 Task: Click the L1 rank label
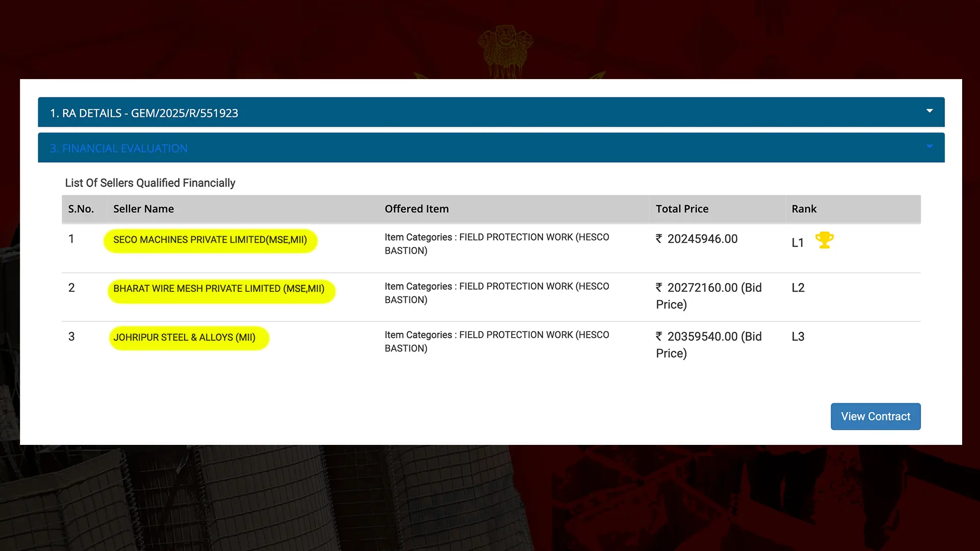pos(798,243)
